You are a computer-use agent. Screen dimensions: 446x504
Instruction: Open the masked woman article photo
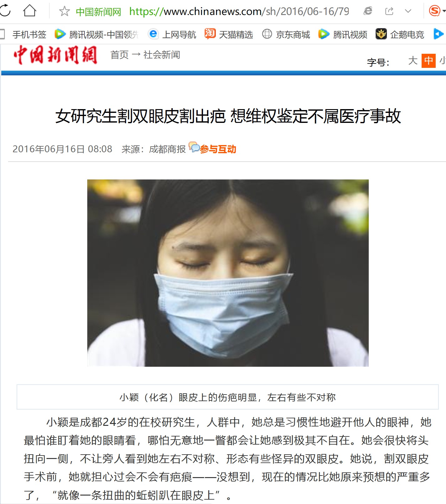(228, 273)
